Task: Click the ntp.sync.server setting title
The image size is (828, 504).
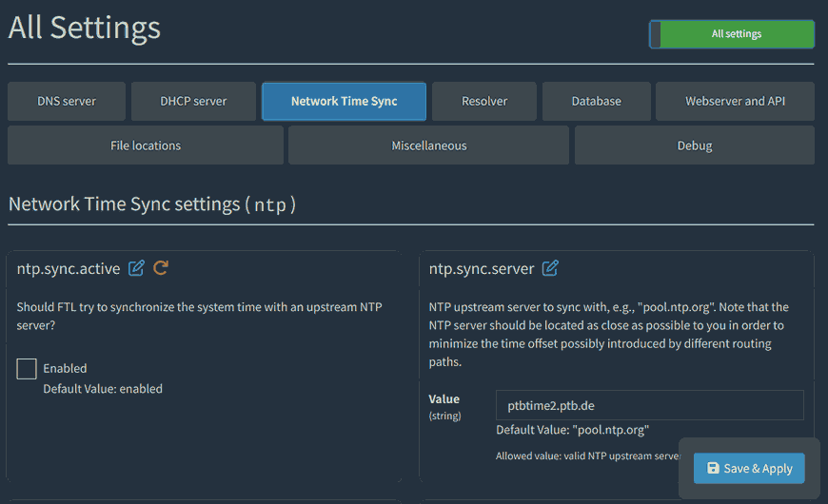Action: click(x=482, y=268)
